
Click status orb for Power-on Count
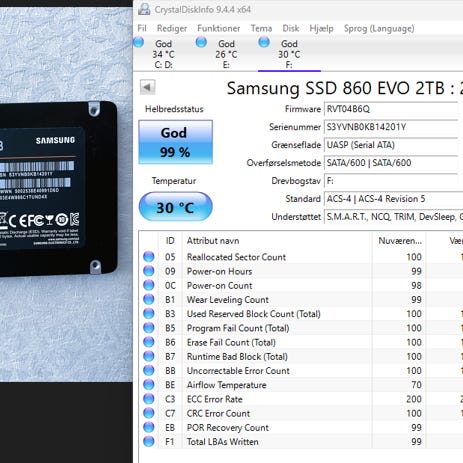[x=149, y=285]
